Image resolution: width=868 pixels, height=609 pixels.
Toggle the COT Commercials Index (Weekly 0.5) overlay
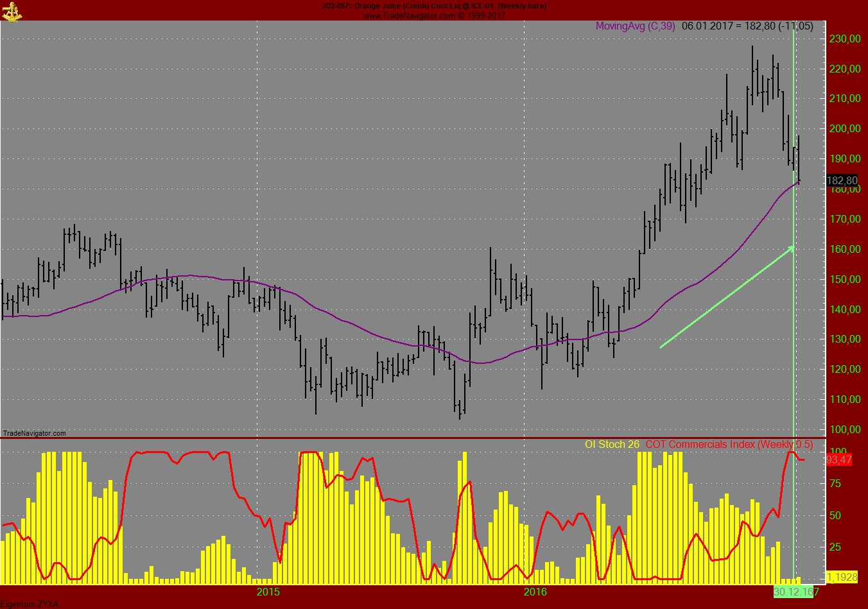click(x=729, y=443)
